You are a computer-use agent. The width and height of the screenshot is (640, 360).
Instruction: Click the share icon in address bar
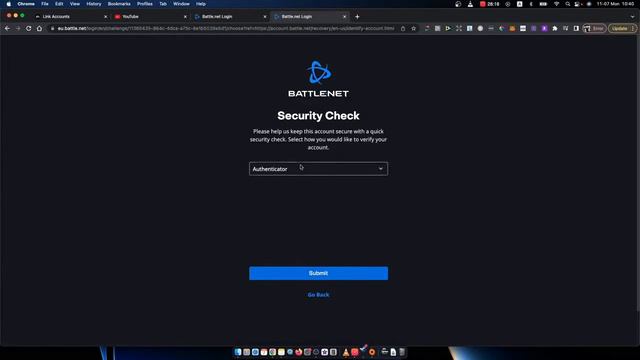pyautogui.click(x=403, y=29)
